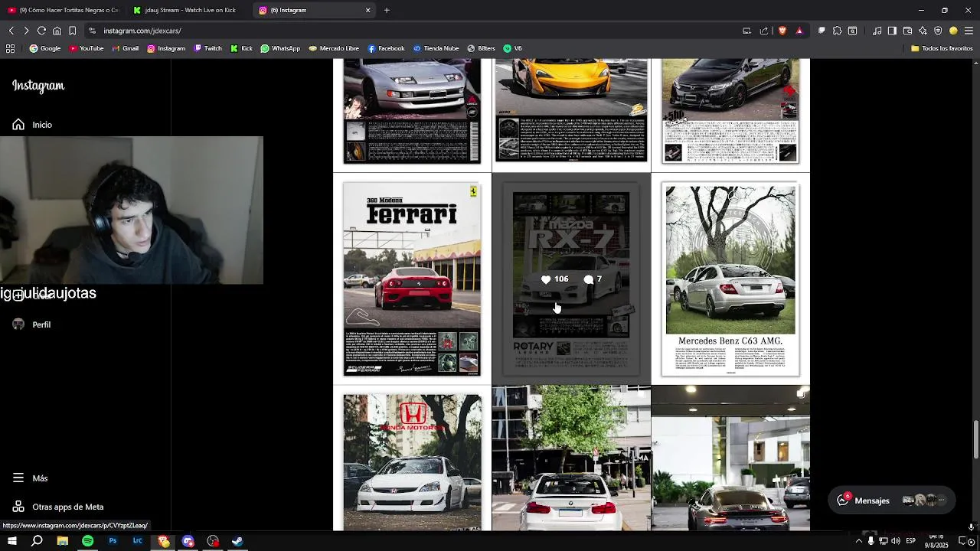Expand Todos los favoritos folder
980x551 pixels.
(942, 48)
